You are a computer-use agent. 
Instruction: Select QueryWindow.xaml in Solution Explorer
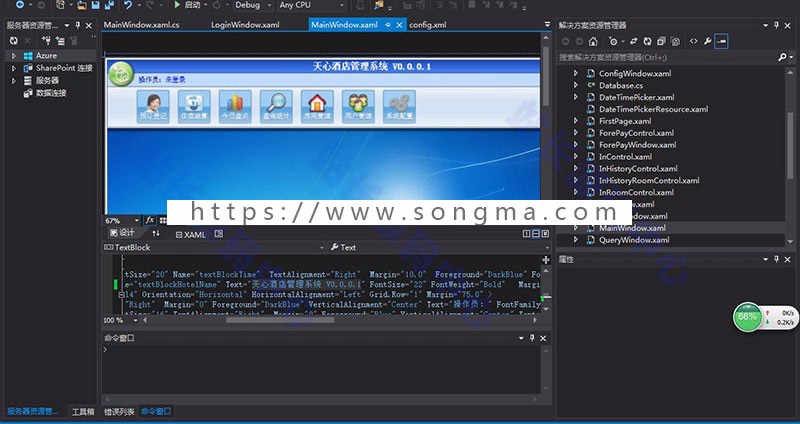click(x=634, y=240)
